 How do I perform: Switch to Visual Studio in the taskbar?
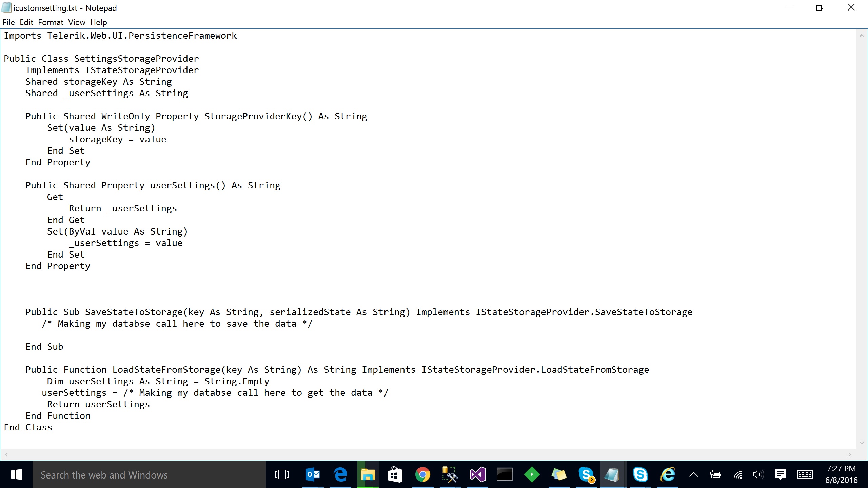(x=477, y=474)
